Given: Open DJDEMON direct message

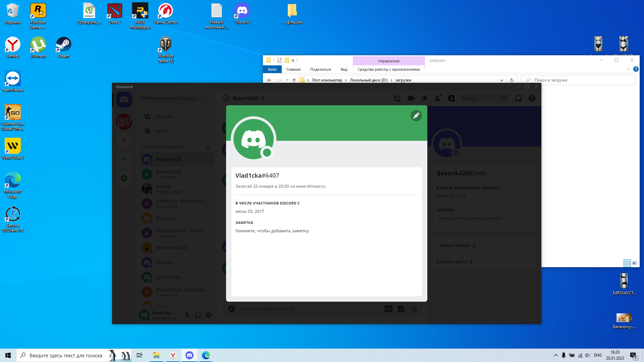Looking at the screenshot, I should pos(176,277).
